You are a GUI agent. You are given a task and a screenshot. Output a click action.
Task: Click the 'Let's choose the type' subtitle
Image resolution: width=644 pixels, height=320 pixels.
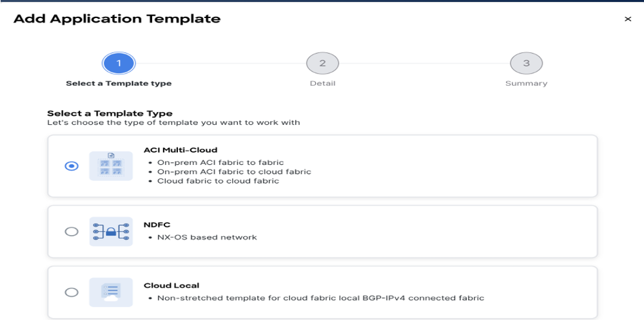[174, 122]
